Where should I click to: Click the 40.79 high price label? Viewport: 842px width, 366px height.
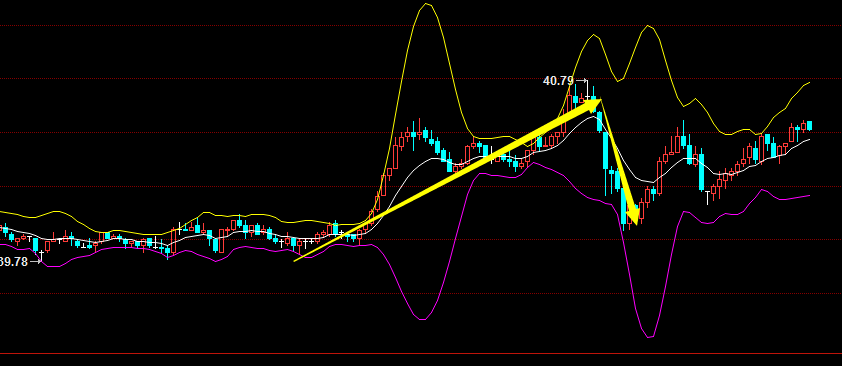(x=558, y=81)
